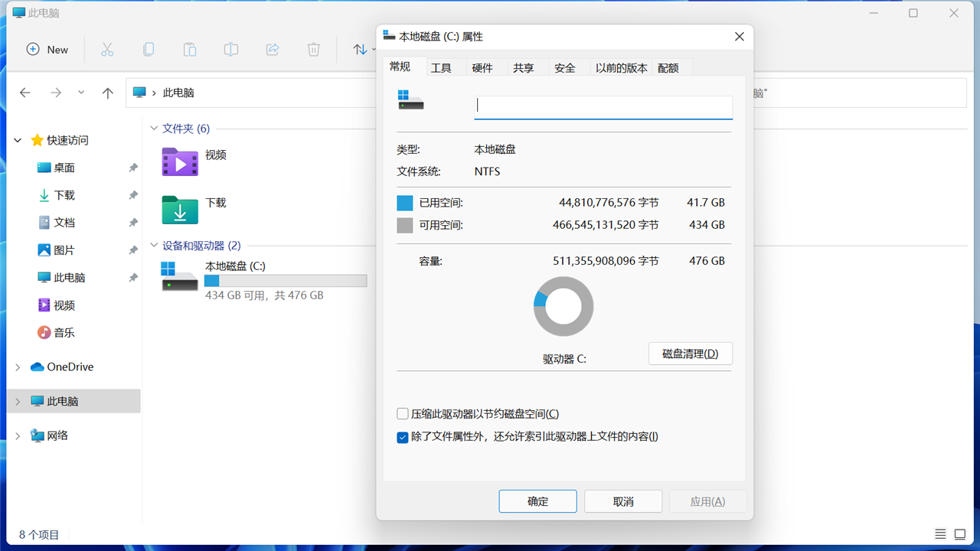Open recent locations chevron in Explorer

point(81,93)
